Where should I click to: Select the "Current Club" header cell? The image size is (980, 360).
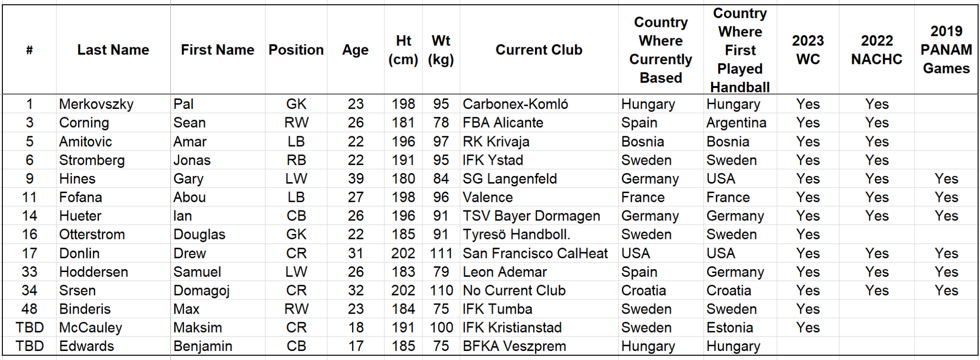(538, 50)
